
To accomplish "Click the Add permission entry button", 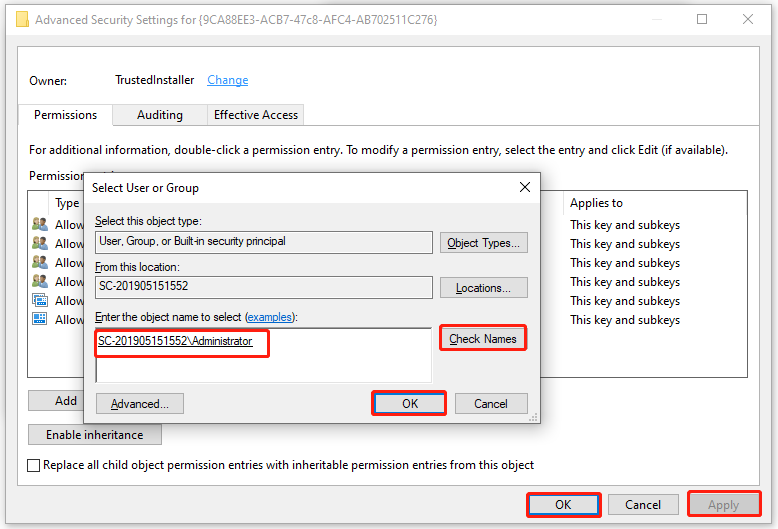I will tap(56, 401).
